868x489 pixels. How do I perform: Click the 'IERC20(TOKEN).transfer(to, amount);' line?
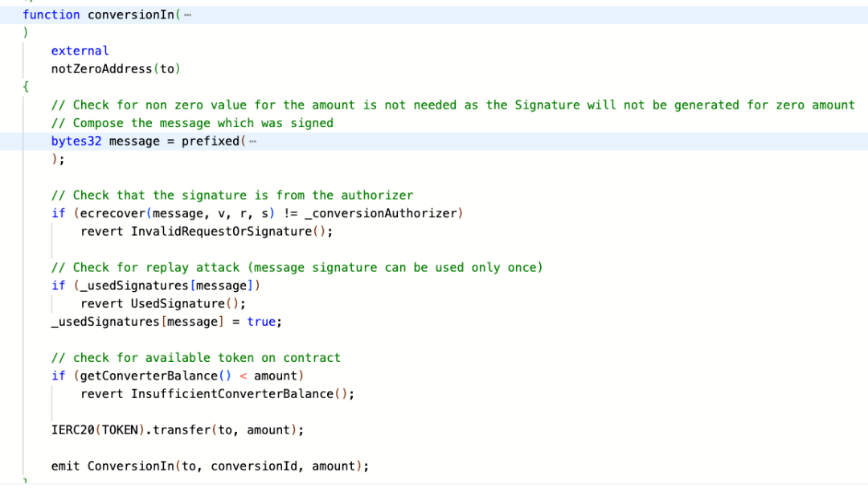click(x=177, y=430)
